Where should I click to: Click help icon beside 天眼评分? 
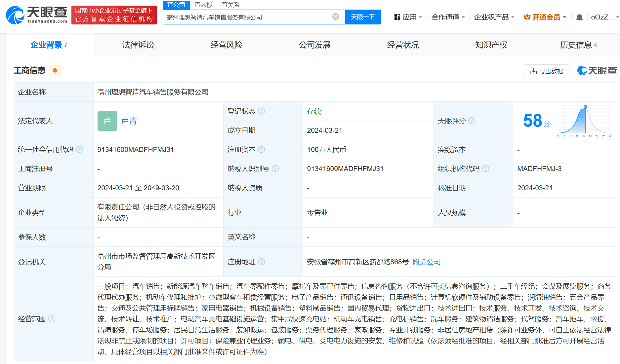coord(472,121)
